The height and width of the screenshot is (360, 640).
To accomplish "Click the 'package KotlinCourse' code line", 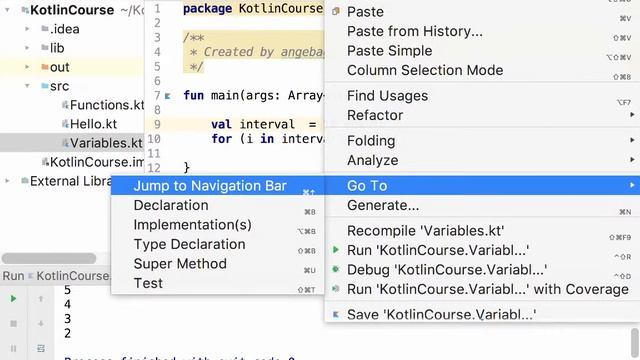I will (x=253, y=9).
